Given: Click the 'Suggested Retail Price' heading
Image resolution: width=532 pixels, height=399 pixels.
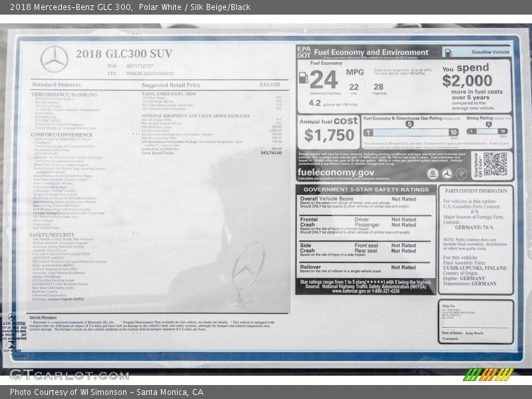Looking at the screenshot, I should point(171,85).
